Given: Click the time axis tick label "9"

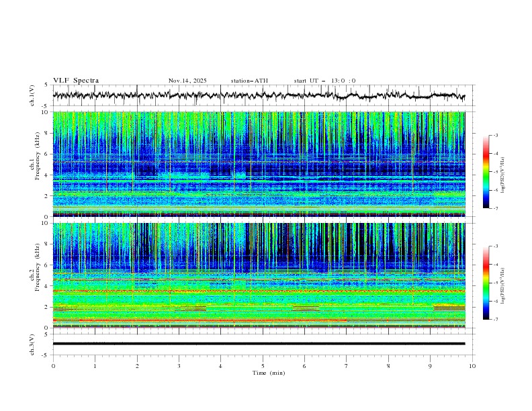Looking at the screenshot, I should pyautogui.click(x=430, y=366).
